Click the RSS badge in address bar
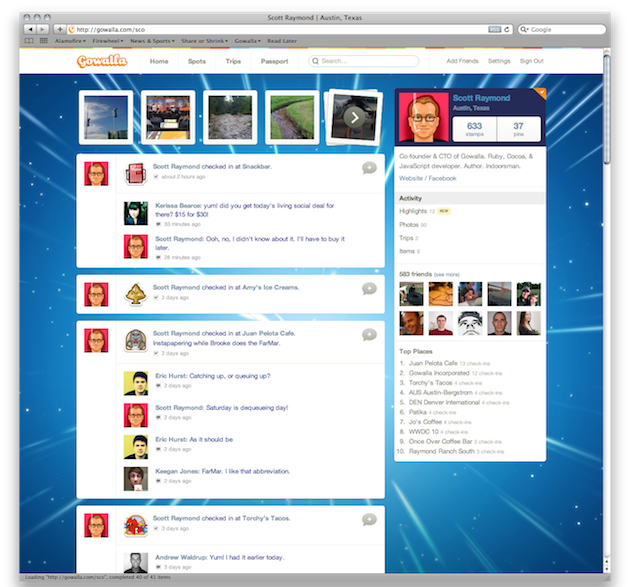The height and width of the screenshot is (587, 630). point(495,29)
